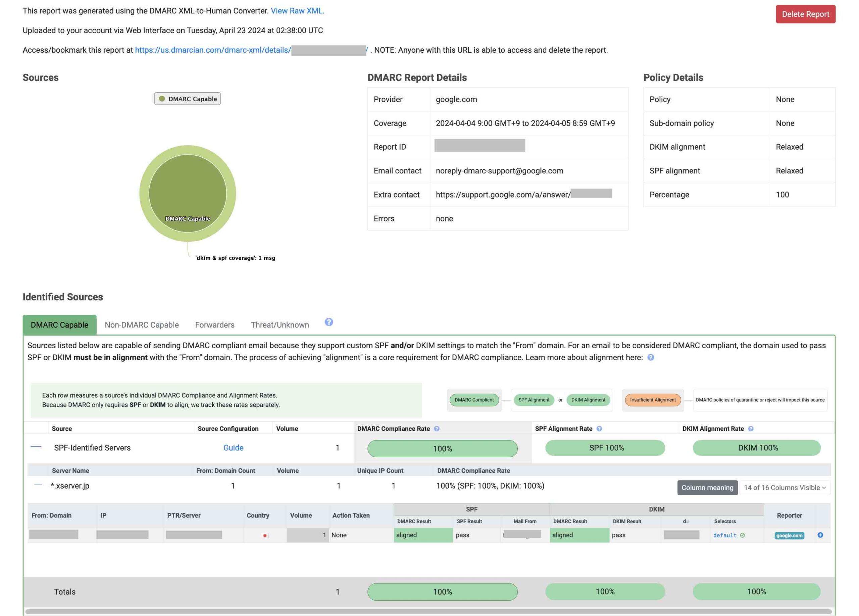Select the Threat/Unknown tab
This screenshot has height=616, width=859.
coord(280,325)
